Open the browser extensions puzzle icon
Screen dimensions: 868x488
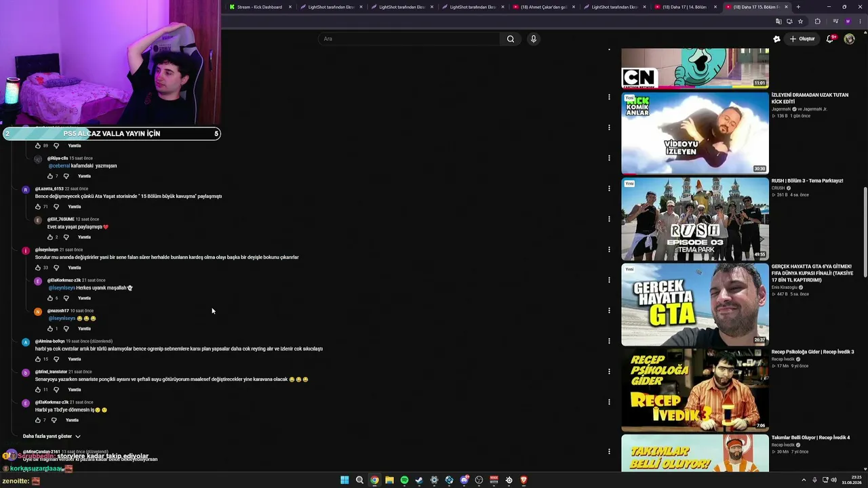click(817, 21)
